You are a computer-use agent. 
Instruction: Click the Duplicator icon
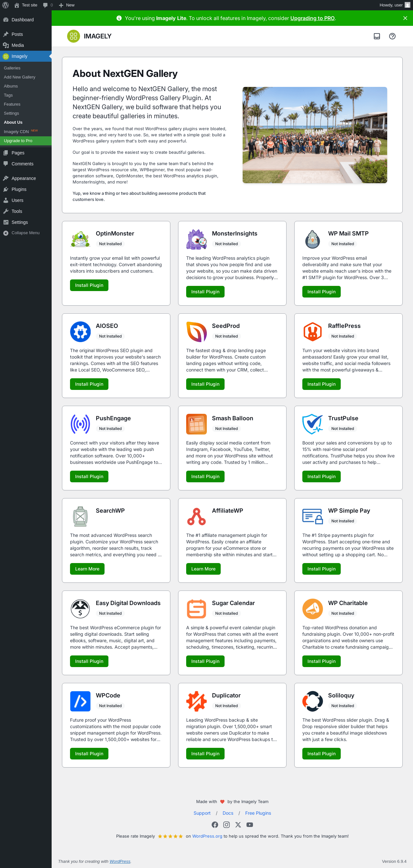click(196, 701)
